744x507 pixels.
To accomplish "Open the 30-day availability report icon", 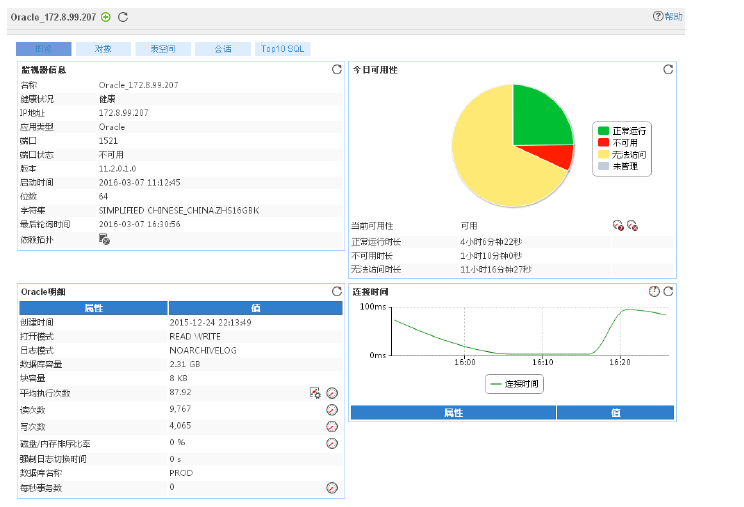I will (632, 226).
